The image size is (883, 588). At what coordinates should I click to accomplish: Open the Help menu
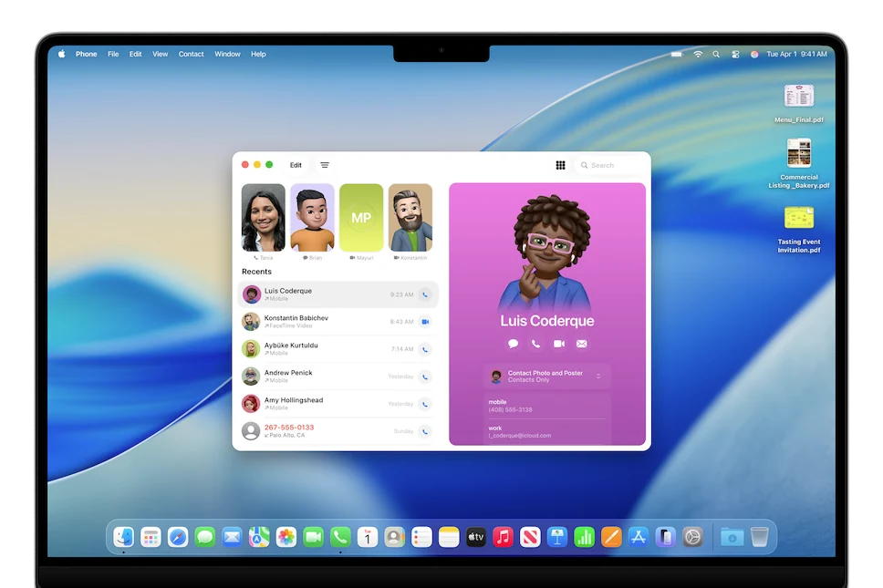tap(258, 54)
